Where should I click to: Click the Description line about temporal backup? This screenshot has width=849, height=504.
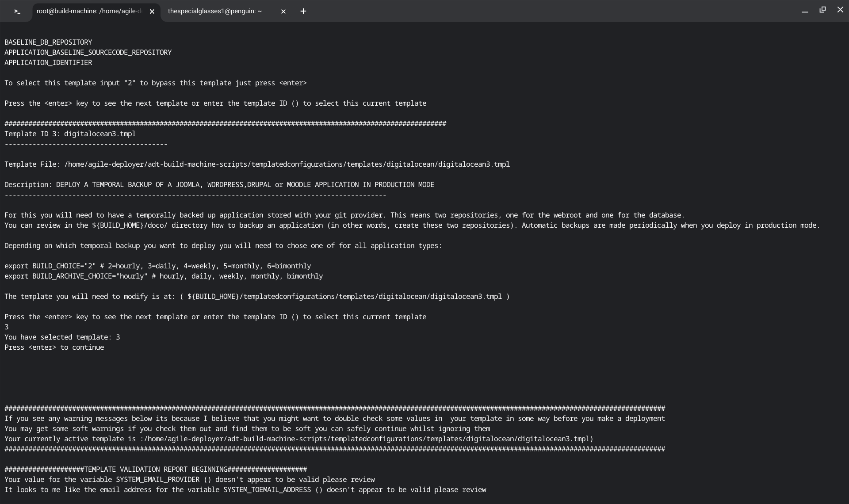point(219,185)
